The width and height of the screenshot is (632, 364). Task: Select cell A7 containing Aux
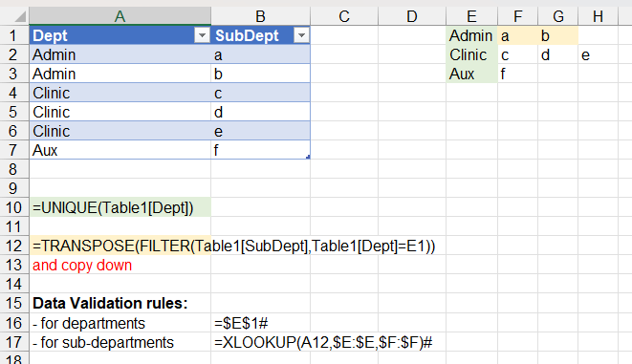point(120,150)
